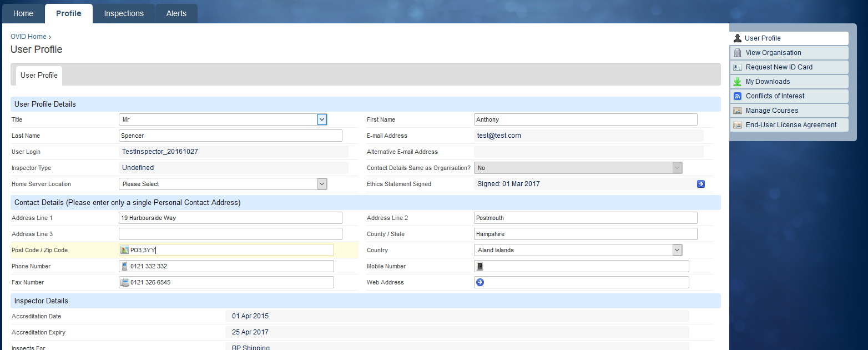Image resolution: width=868 pixels, height=350 pixels.
Task: Open Contact Details Same as Organisation dropdown
Action: click(578, 168)
